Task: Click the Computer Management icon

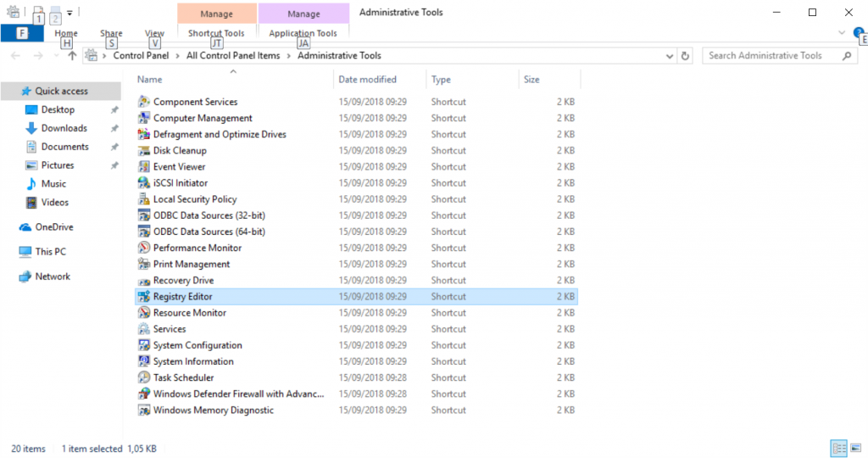Action: (144, 117)
